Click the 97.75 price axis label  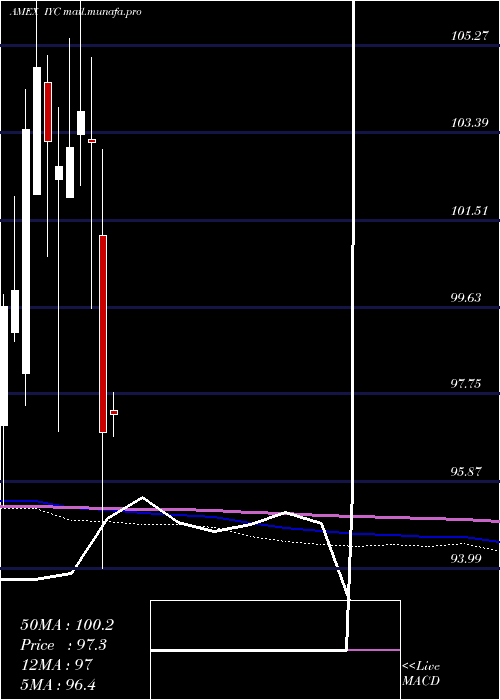point(467,384)
